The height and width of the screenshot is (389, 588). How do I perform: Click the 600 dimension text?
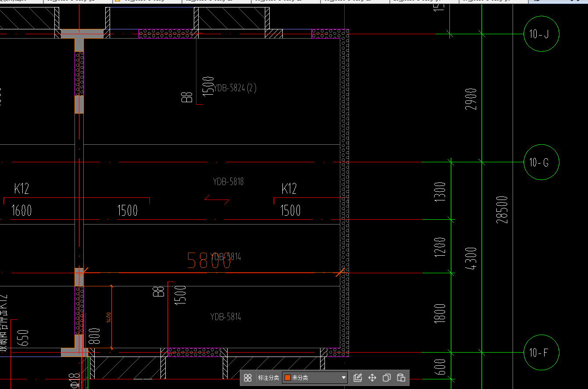[x=441, y=367]
